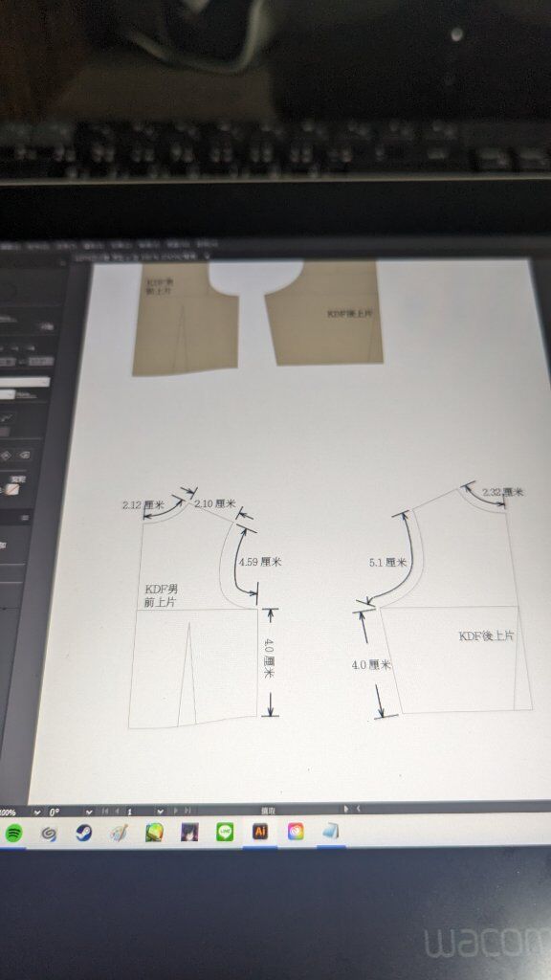Jump to the last artboard

point(187,812)
